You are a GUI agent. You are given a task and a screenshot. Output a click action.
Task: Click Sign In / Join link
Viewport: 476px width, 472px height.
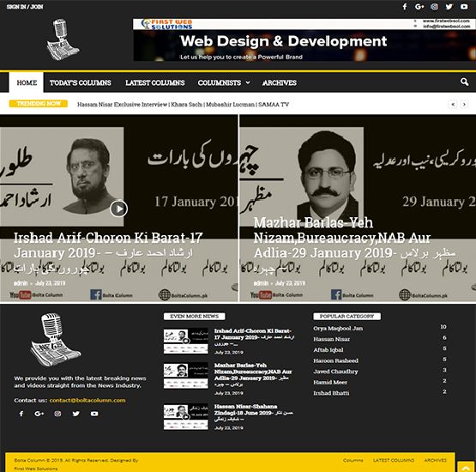coord(25,7)
